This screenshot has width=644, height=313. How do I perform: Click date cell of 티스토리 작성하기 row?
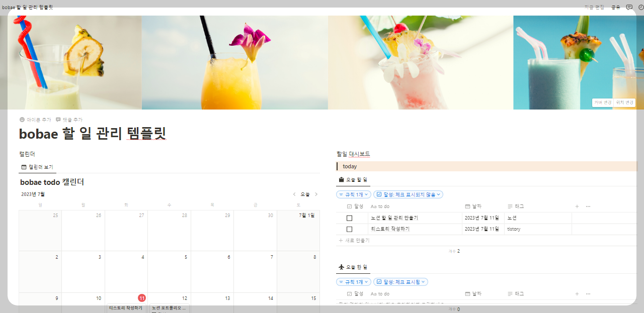(x=483, y=229)
